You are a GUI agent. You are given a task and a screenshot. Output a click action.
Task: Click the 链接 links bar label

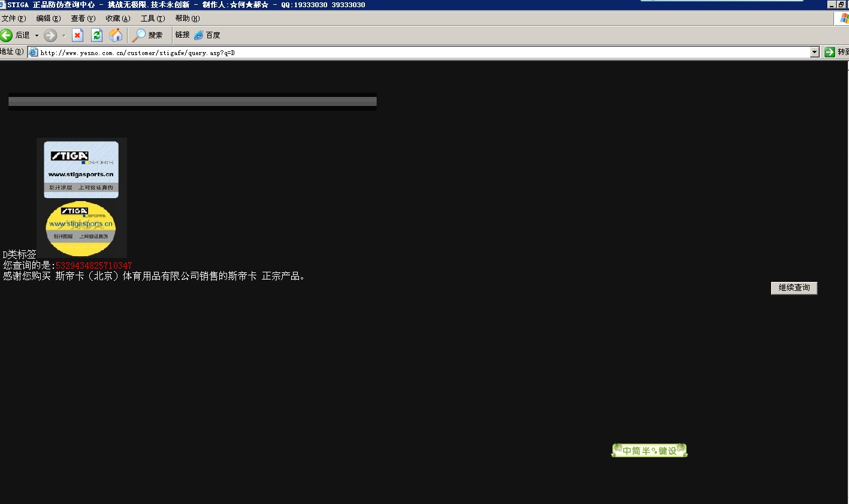coord(183,35)
